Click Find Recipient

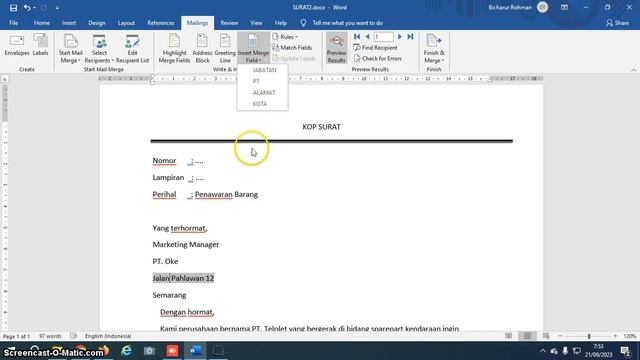[375, 48]
